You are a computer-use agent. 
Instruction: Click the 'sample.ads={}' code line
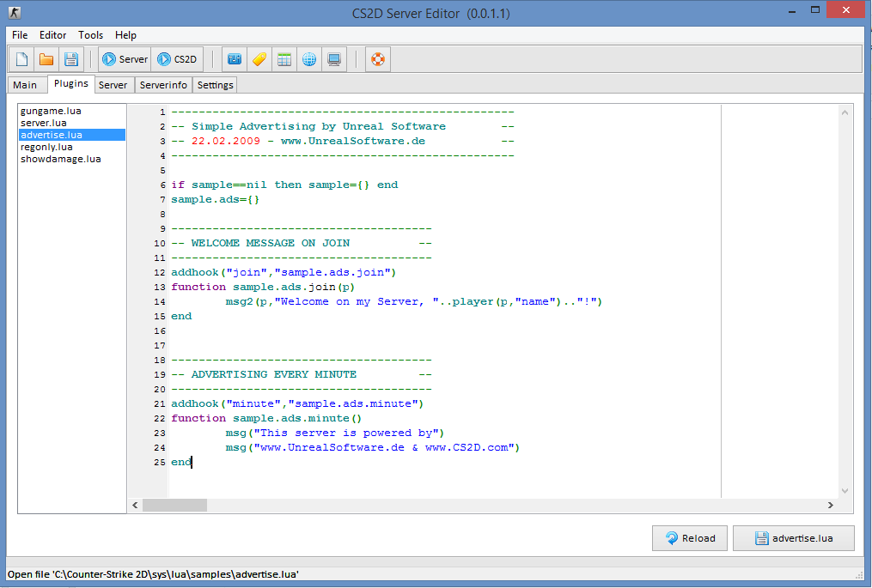click(216, 199)
